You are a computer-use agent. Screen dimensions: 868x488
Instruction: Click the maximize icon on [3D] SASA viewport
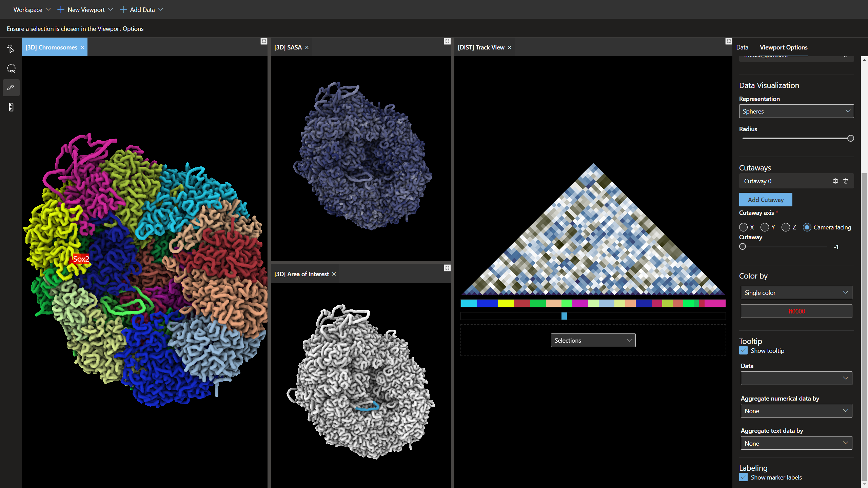[x=447, y=41]
